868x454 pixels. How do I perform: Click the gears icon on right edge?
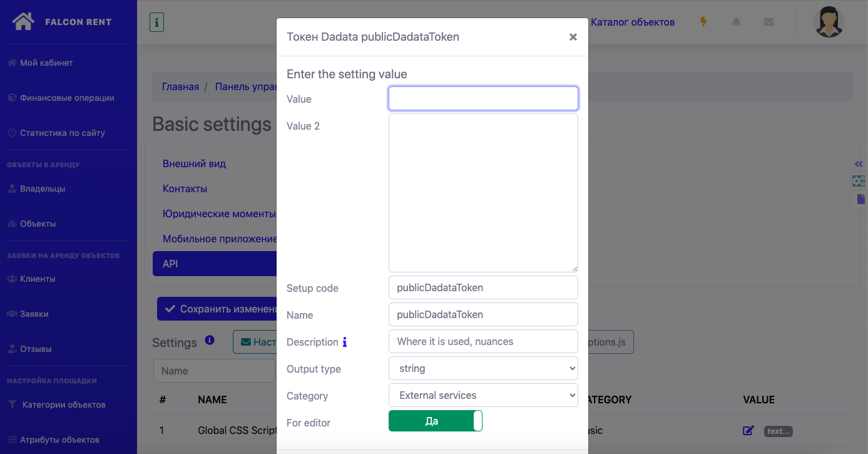tap(859, 181)
